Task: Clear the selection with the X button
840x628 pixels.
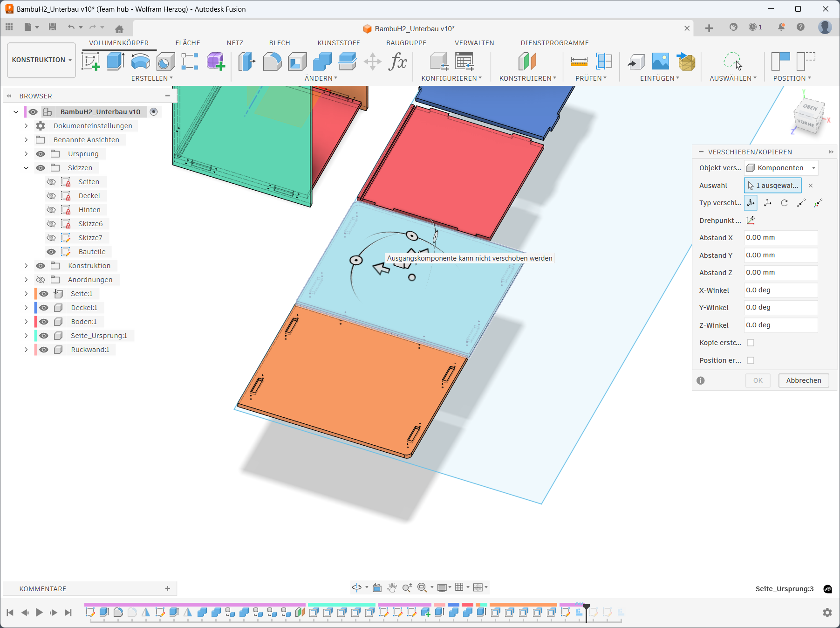Action: tap(811, 186)
